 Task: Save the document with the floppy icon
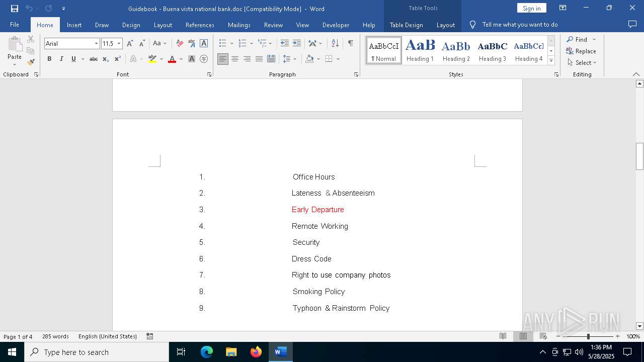[x=15, y=9]
